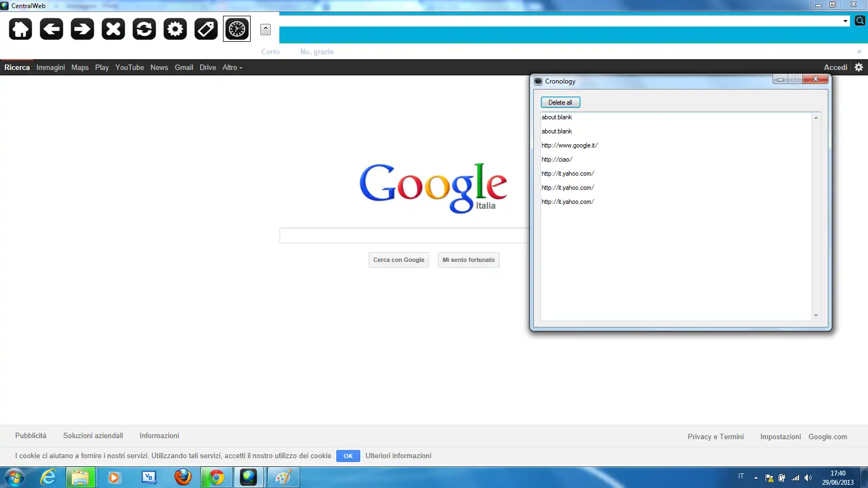Open the tag icon in the toolbar

coord(206,29)
